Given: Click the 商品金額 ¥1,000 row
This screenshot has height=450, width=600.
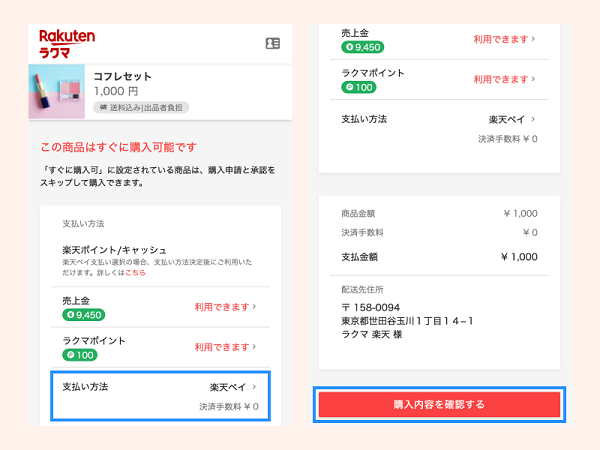Looking at the screenshot, I should point(439,214).
